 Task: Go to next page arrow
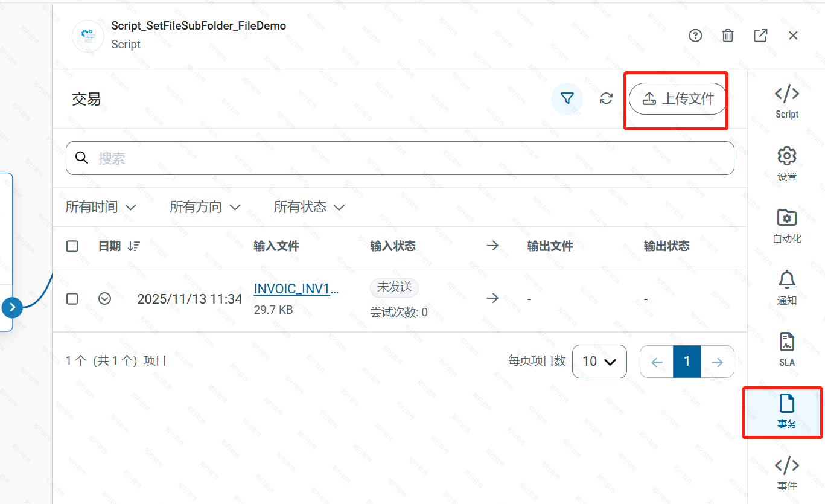[717, 362]
